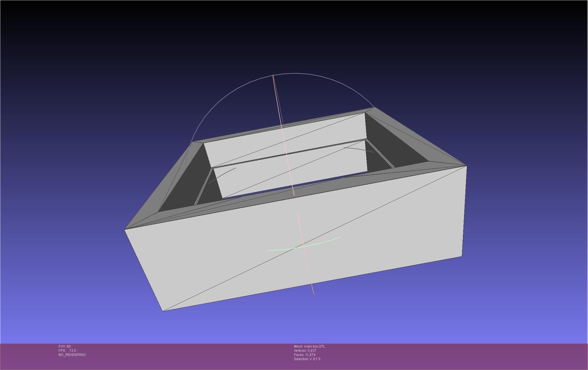Click the Faces: 11,674 count text
Image resolution: width=588 pixels, height=370 pixels.
click(x=304, y=355)
